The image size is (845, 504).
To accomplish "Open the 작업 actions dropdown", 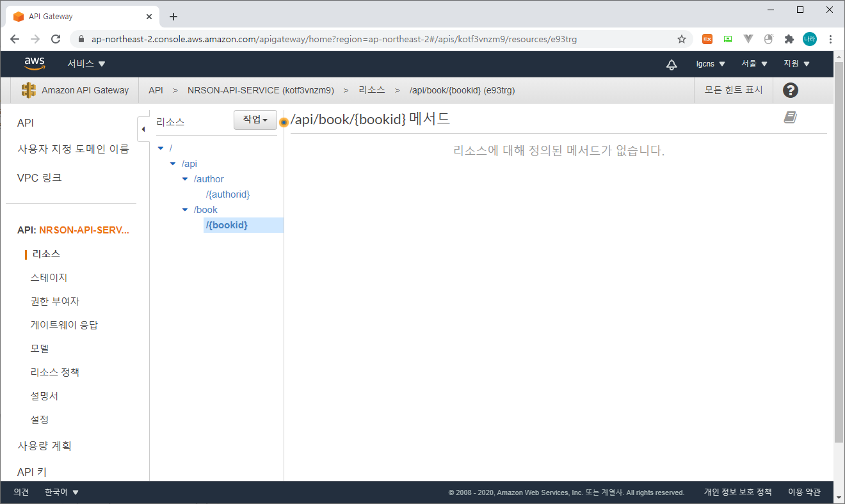I will coord(255,120).
